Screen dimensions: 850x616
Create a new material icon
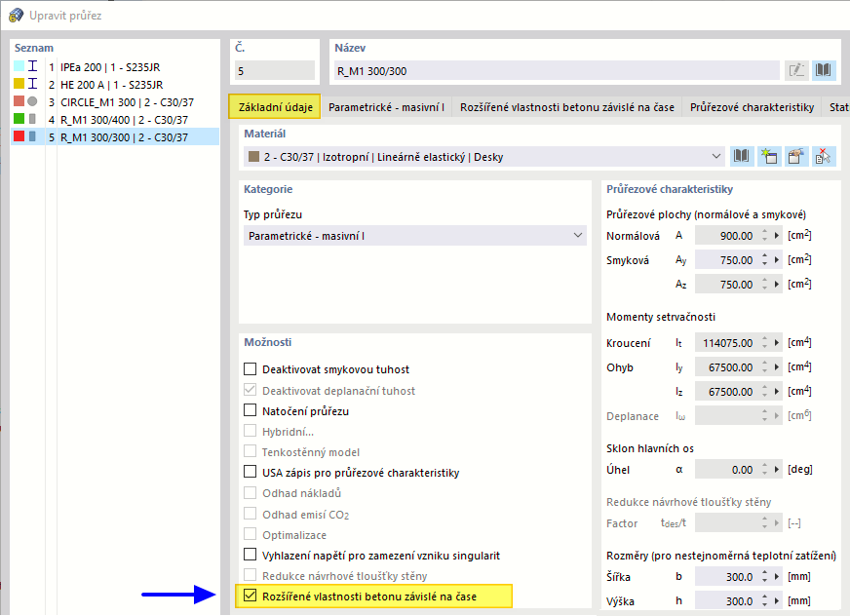point(768,157)
